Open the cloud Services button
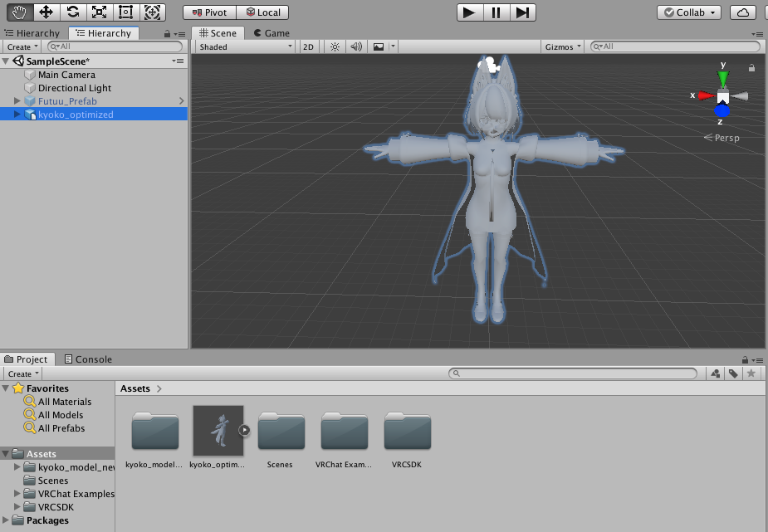768x532 pixels. (x=742, y=12)
